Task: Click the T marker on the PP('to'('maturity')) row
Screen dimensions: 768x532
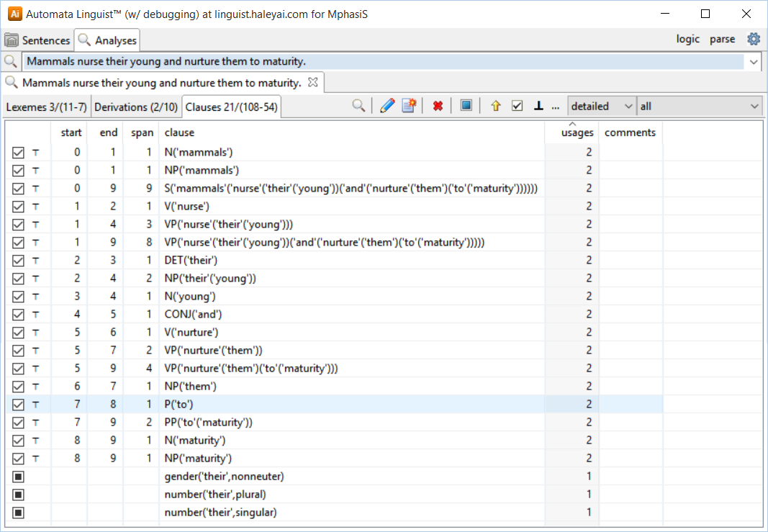Action: pos(36,423)
